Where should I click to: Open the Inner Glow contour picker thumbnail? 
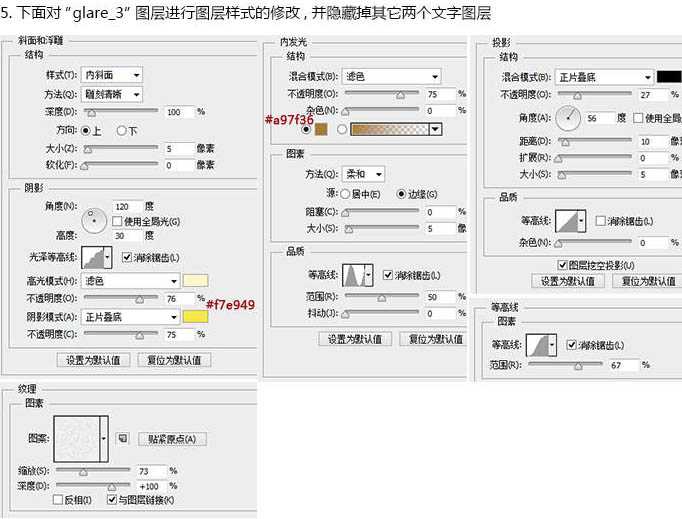coord(353,275)
